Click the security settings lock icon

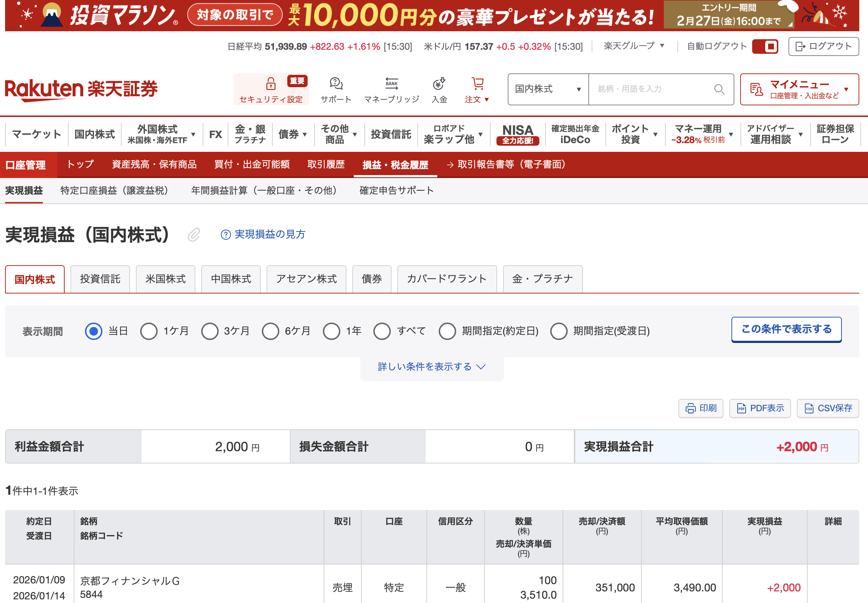coord(271,84)
